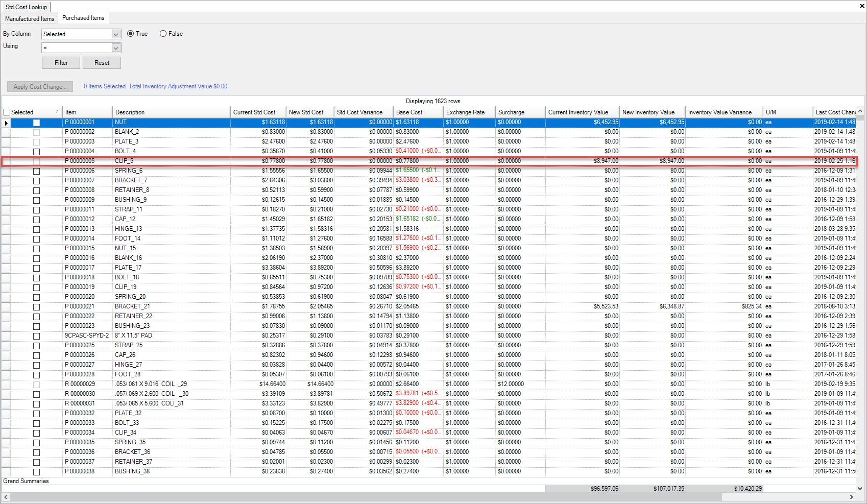The image size is (867, 504).
Task: Sort by Inventory Value Variance header
Action: pos(724,112)
